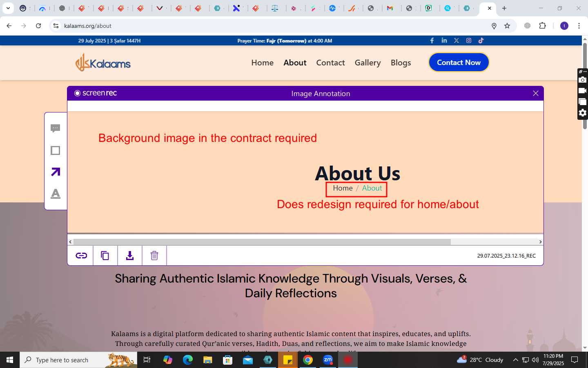Open Kalaams X (Twitter) profile
The width and height of the screenshot is (588, 368).
pos(457,40)
